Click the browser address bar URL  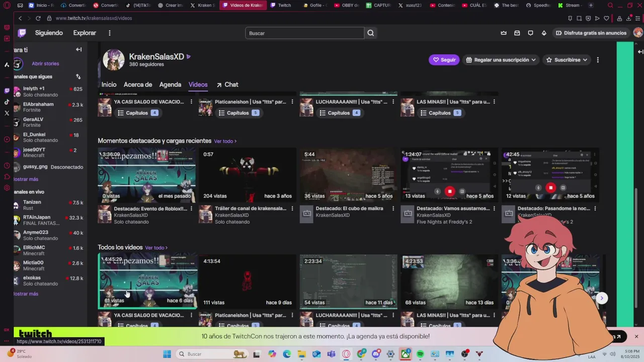pyautogui.click(x=94, y=18)
